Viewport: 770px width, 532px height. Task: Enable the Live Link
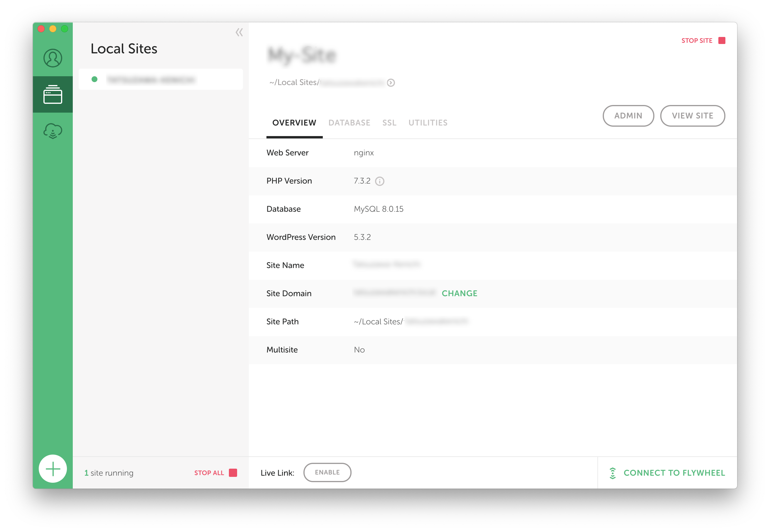(327, 472)
